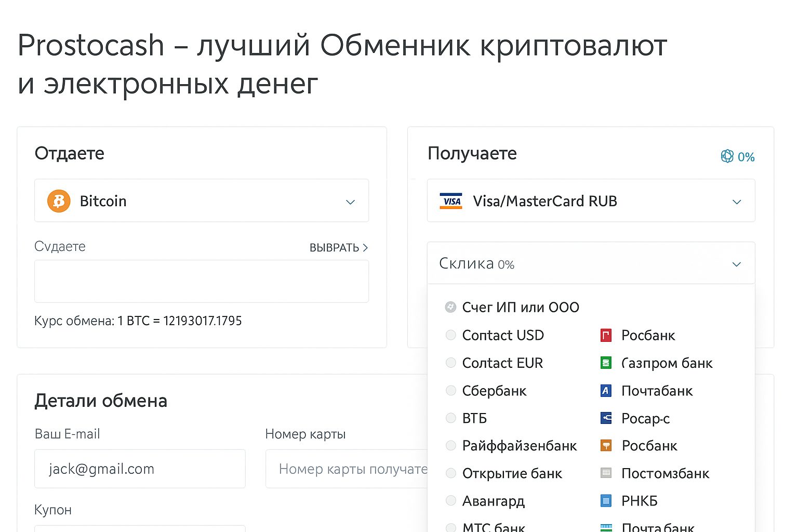The image size is (798, 532).
Task: Click the Почтабанк logo icon
Action: click(605, 390)
